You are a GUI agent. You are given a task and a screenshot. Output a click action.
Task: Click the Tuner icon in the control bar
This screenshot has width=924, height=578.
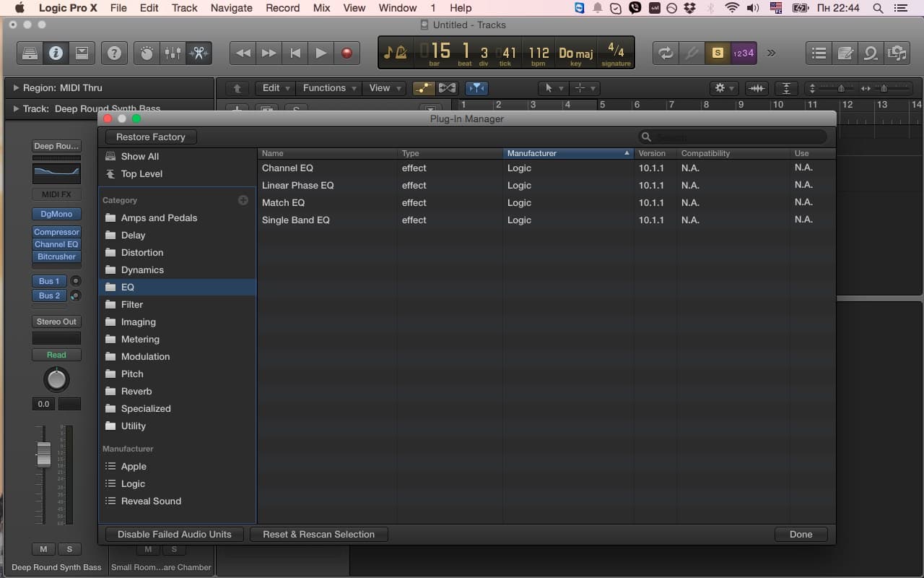click(692, 53)
